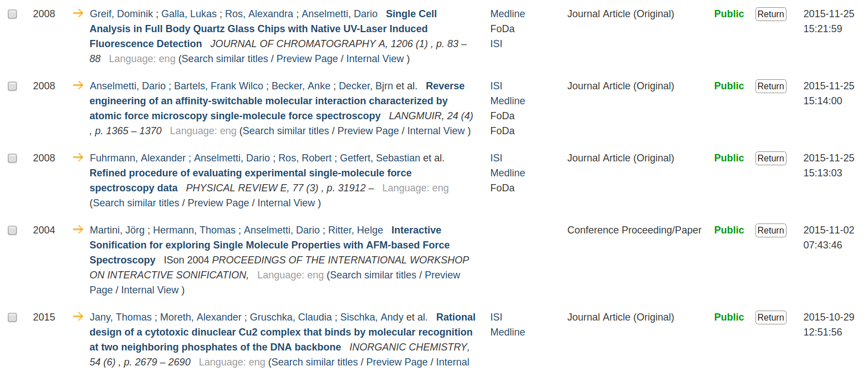Viewport: 868px width, 371px height.
Task: Return the Single Cell Analysis publication
Action: coord(770,14)
